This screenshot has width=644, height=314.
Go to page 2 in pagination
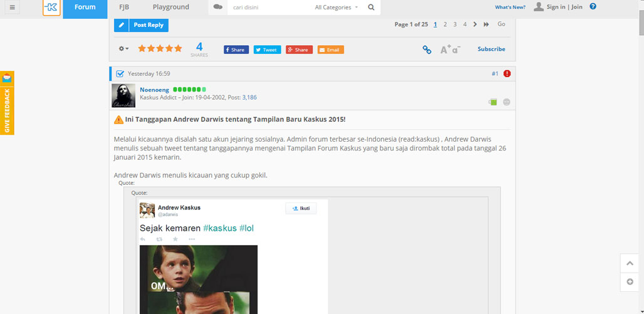coord(445,24)
